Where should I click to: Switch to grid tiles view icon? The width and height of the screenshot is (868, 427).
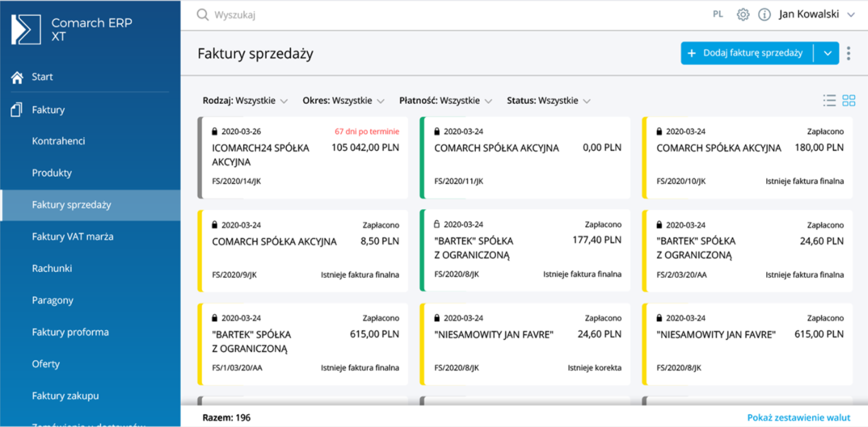click(x=849, y=100)
